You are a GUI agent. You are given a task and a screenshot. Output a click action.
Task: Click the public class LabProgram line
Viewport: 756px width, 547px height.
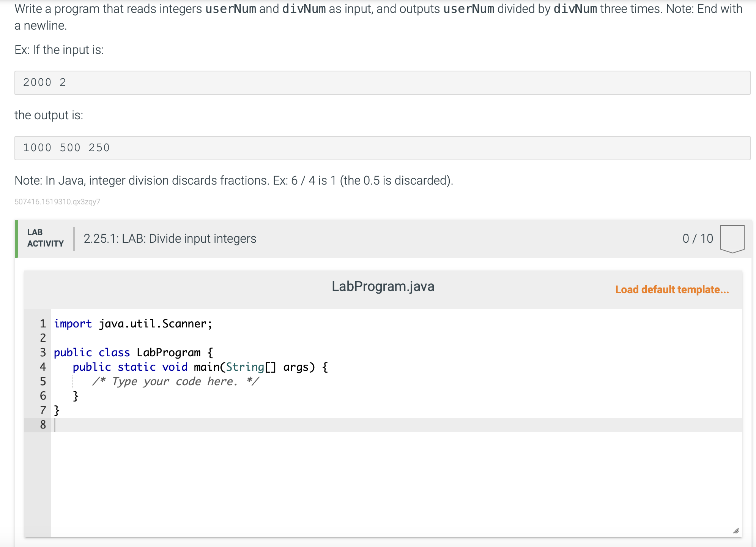133,353
